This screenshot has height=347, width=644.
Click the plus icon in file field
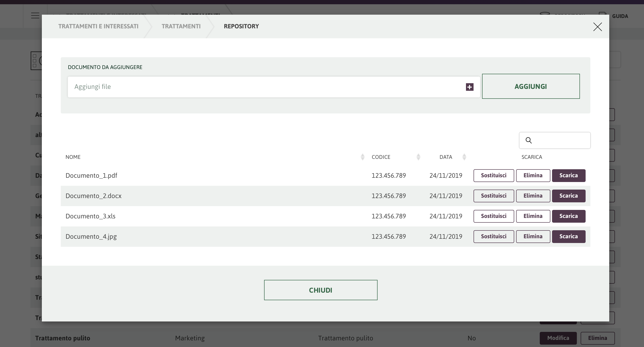pos(470,87)
